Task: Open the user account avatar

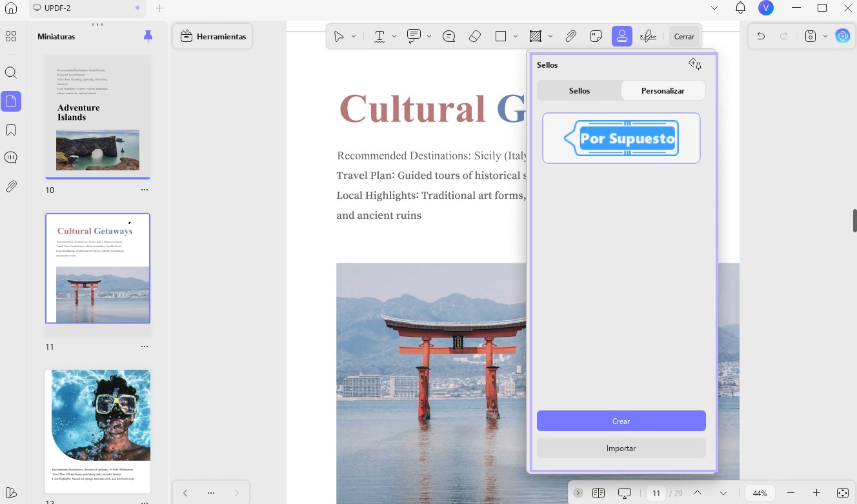Action: click(x=765, y=8)
